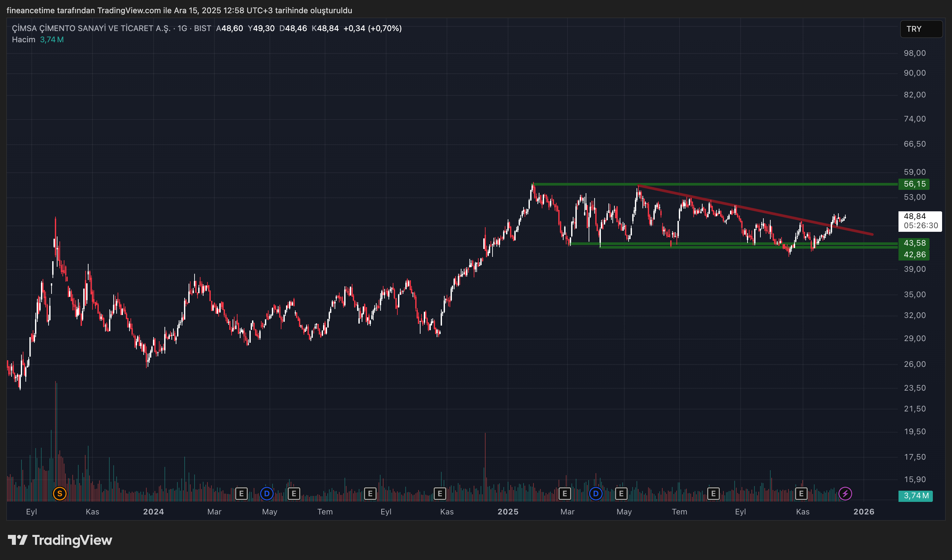The image size is (952, 560).
Task: Click the E earnings marker above May 2025
Action: pyautogui.click(x=621, y=493)
